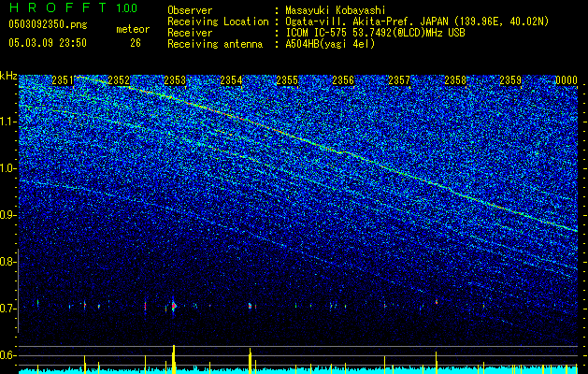The image size is (588, 374).
Task: Click the 0.8 frequency axis label
Action: click(8, 262)
